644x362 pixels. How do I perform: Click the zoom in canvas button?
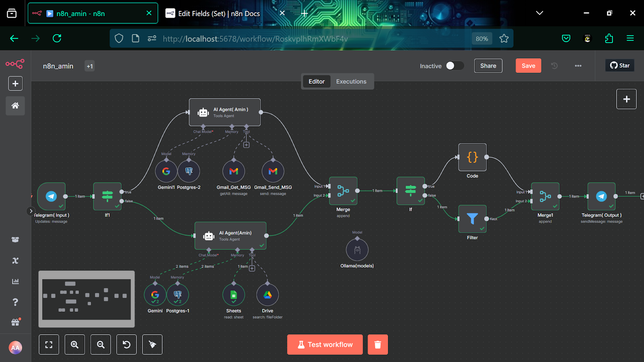tap(74, 345)
